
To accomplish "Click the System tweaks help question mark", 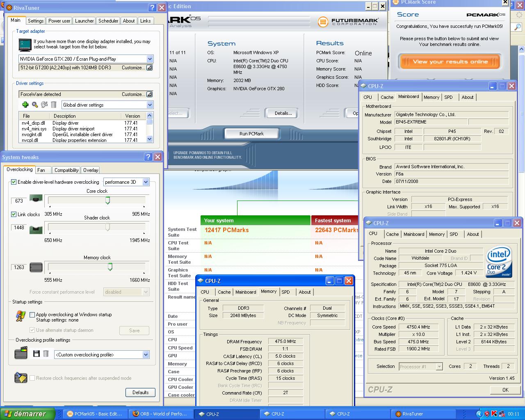I will pyautogui.click(x=148, y=157).
